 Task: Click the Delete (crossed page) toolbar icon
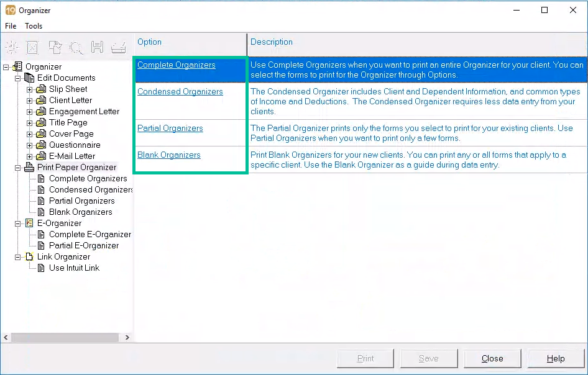coord(32,47)
